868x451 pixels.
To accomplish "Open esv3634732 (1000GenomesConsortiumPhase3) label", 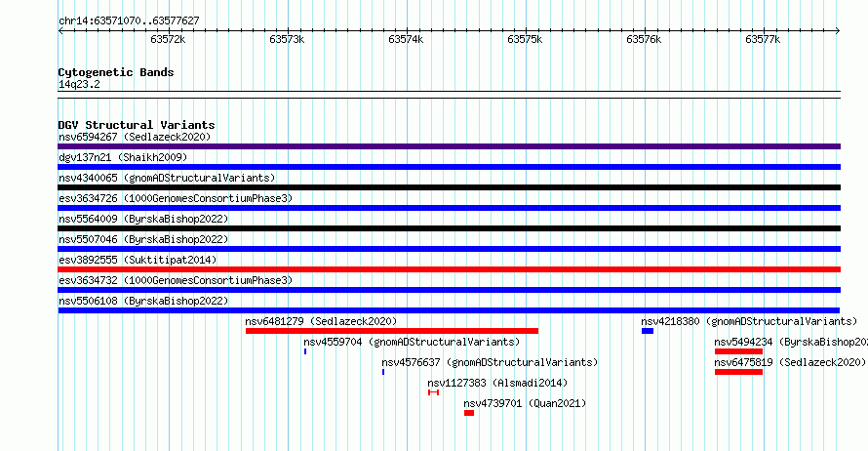I will pos(176,280).
